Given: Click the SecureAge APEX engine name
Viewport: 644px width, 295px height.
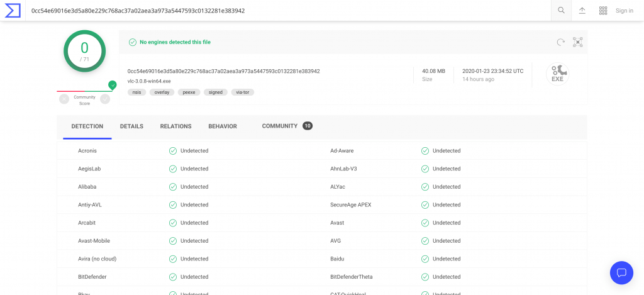Looking at the screenshot, I should point(351,204).
